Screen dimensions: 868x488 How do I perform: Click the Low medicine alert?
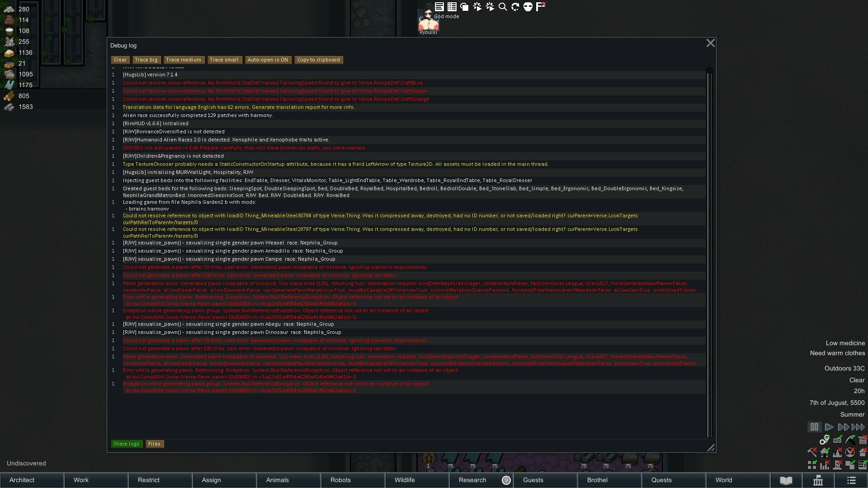pos(845,343)
